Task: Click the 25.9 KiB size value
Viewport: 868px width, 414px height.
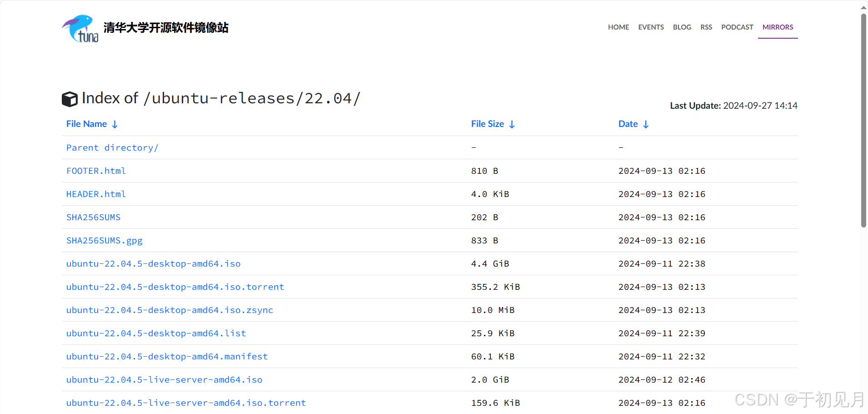Action: [493, 333]
